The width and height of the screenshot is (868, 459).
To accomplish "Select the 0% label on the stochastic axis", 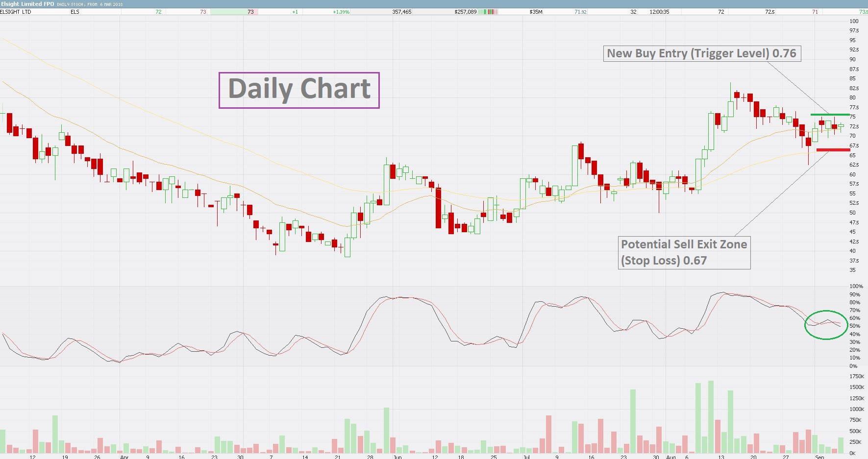I will 854,366.
